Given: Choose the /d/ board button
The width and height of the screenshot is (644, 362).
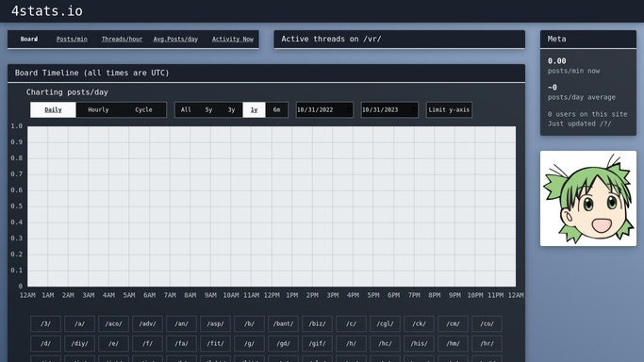Looking at the screenshot, I should (45, 343).
